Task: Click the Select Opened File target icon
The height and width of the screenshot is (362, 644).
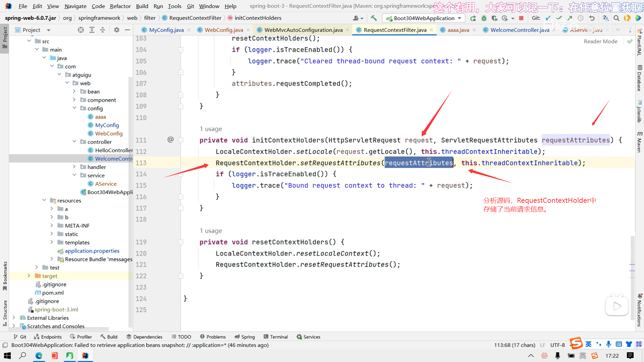Action: pyautogui.click(x=80, y=30)
